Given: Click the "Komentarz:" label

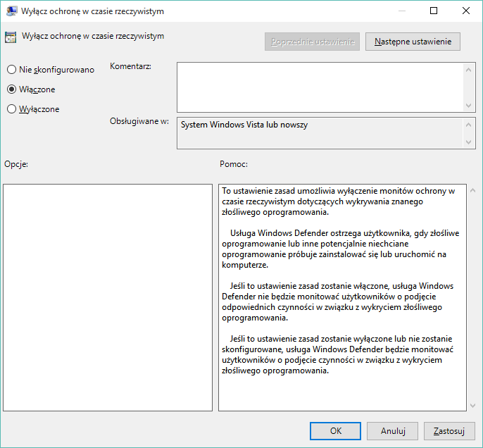Looking at the screenshot, I should pyautogui.click(x=131, y=66).
